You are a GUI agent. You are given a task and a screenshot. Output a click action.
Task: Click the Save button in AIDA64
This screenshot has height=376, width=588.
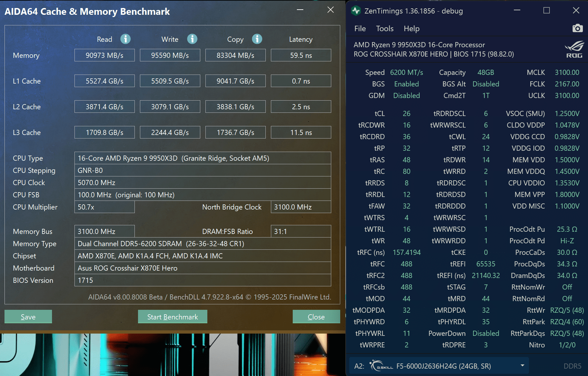click(28, 317)
